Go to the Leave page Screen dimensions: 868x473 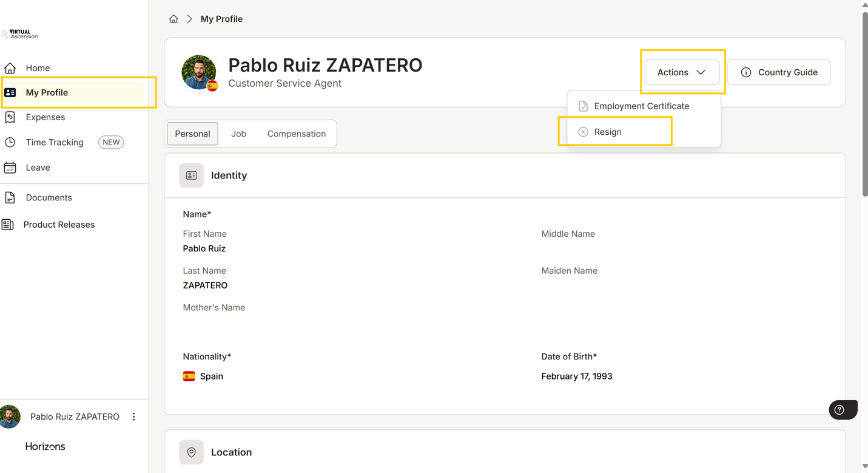38,168
